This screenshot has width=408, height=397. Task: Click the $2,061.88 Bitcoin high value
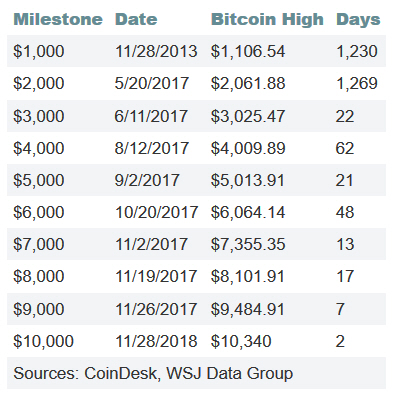click(248, 83)
